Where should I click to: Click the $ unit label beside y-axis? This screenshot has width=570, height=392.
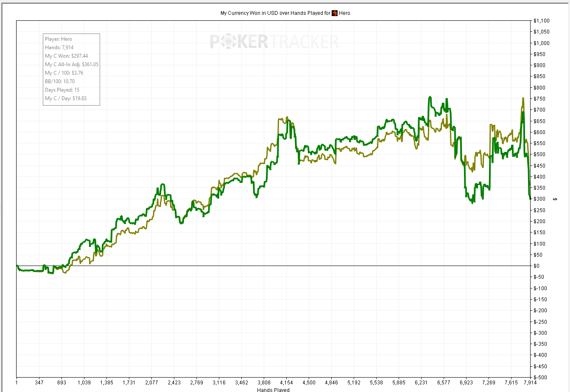point(555,199)
